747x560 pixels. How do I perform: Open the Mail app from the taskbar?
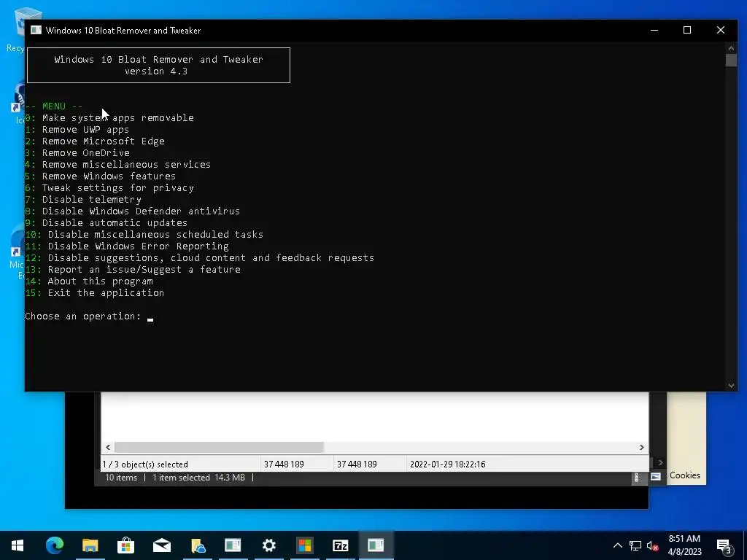[x=162, y=545]
